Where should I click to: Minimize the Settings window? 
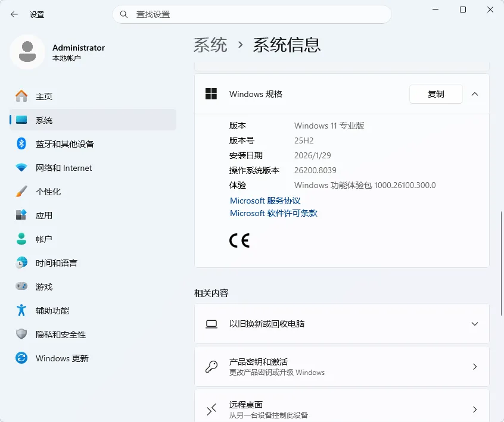435,10
